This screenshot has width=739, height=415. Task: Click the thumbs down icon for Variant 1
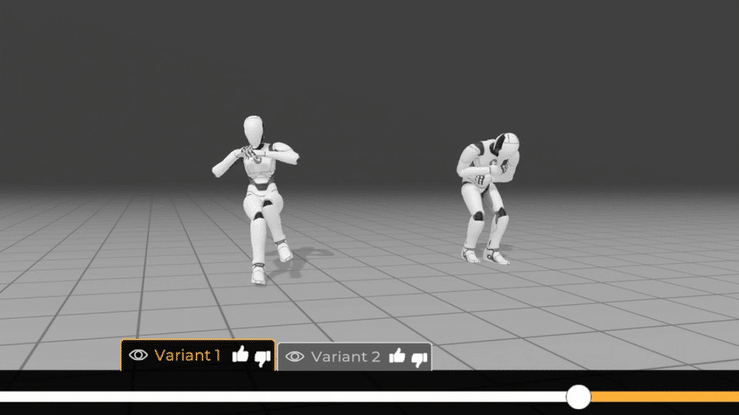[263, 356]
